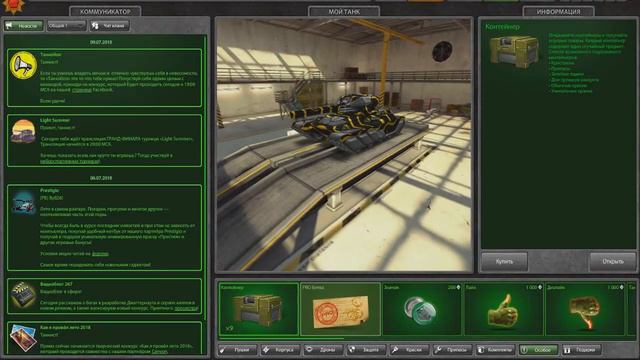The image size is (640, 360).
Task: Open the Пушки turrets garage category
Action: [x=238, y=350]
